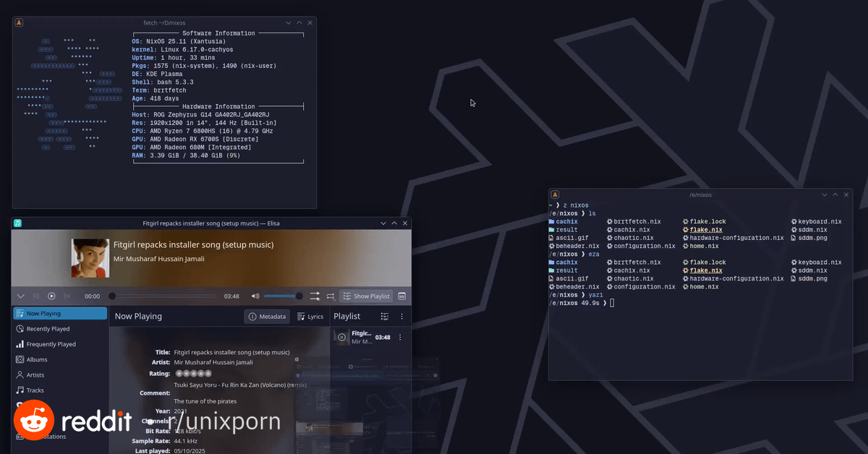Toggle the Show Playlist button
The image size is (868, 454).
(366, 296)
